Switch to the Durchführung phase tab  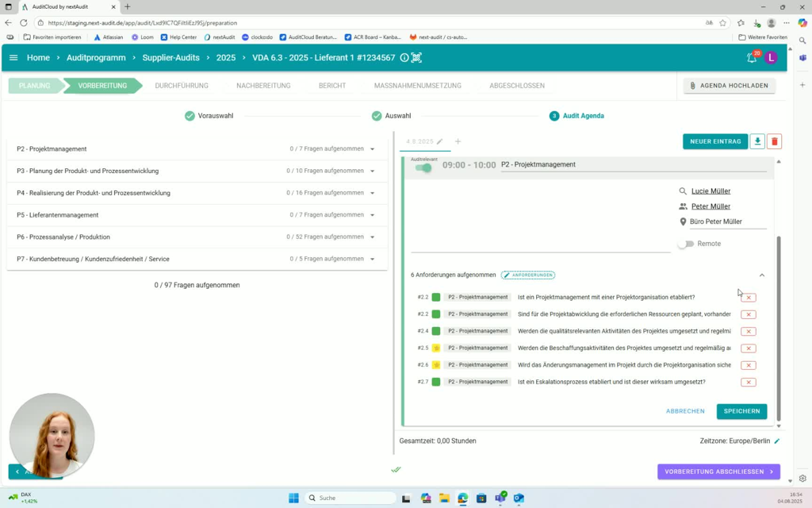point(182,86)
